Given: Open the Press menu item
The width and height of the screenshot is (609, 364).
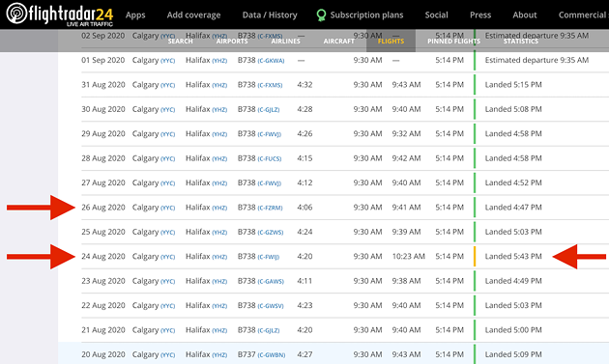Looking at the screenshot, I should pyautogui.click(x=480, y=15).
